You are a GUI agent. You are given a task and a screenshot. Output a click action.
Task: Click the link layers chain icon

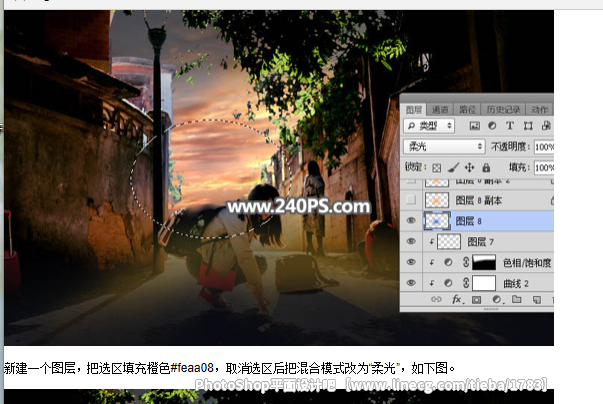pyautogui.click(x=436, y=299)
